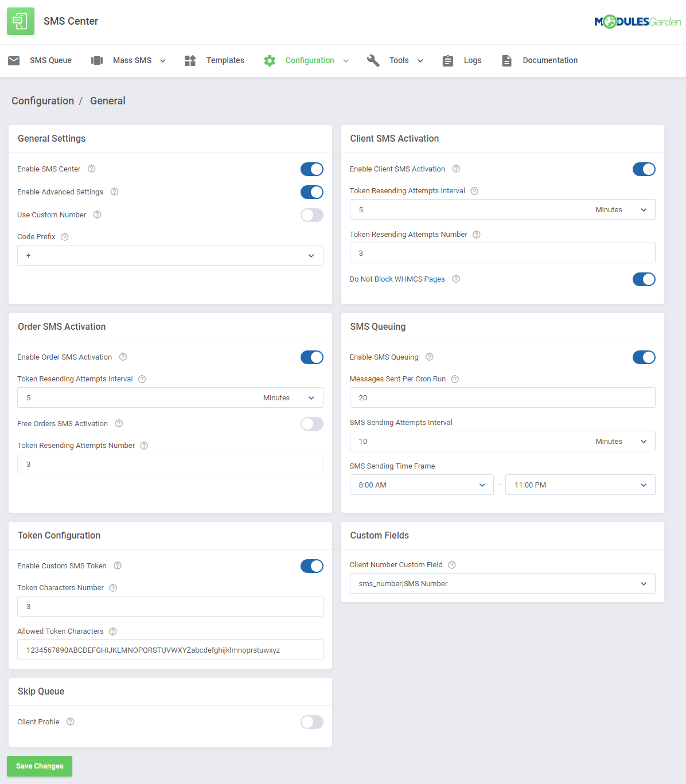Click the Documentation file icon
This screenshot has height=784, width=686.
click(506, 61)
